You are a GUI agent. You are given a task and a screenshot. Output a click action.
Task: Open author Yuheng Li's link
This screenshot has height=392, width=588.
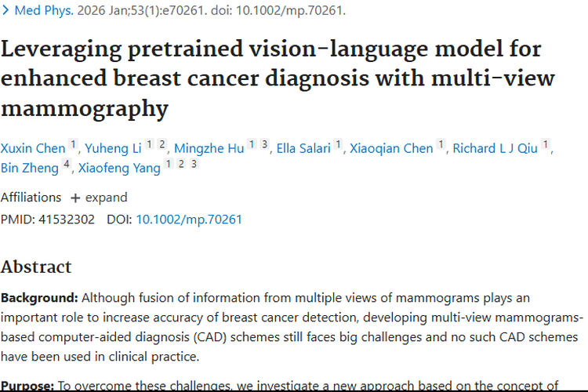click(113, 148)
